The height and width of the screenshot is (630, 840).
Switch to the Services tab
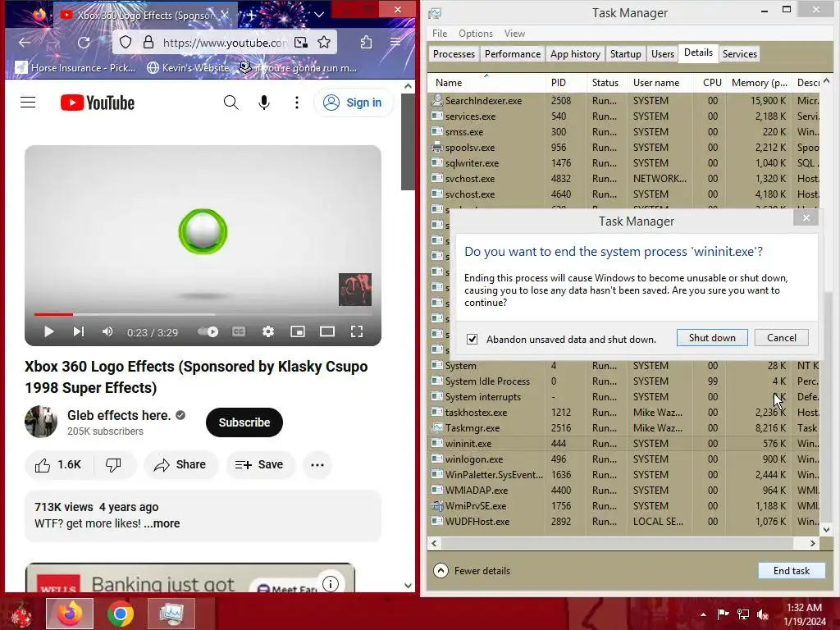click(739, 53)
